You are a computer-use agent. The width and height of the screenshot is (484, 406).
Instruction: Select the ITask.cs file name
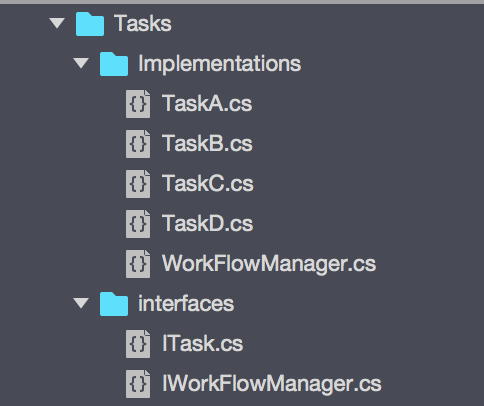203,343
